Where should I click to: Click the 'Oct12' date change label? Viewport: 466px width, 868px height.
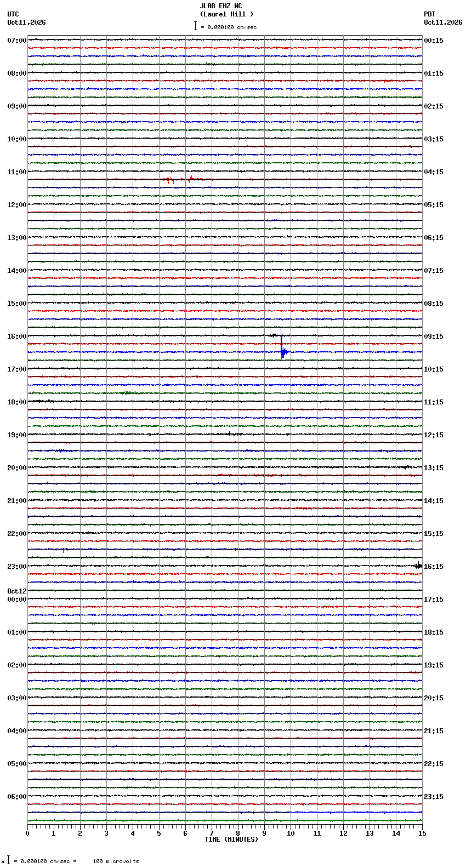(17, 591)
